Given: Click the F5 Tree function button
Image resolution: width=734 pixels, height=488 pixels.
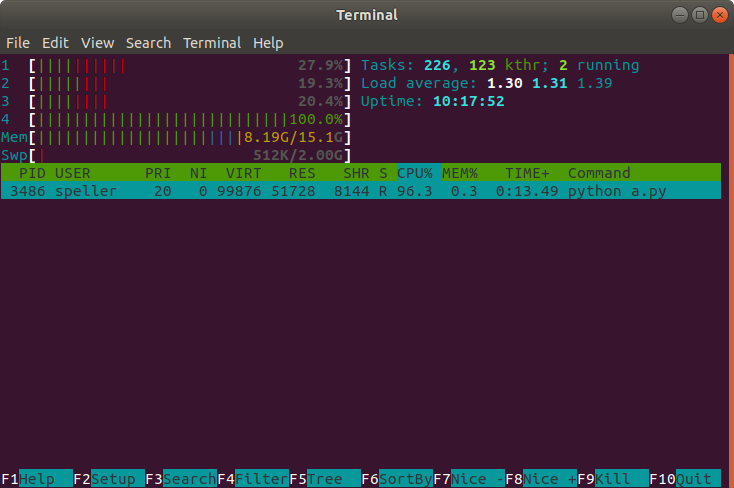Looking at the screenshot, I should pos(325,479).
